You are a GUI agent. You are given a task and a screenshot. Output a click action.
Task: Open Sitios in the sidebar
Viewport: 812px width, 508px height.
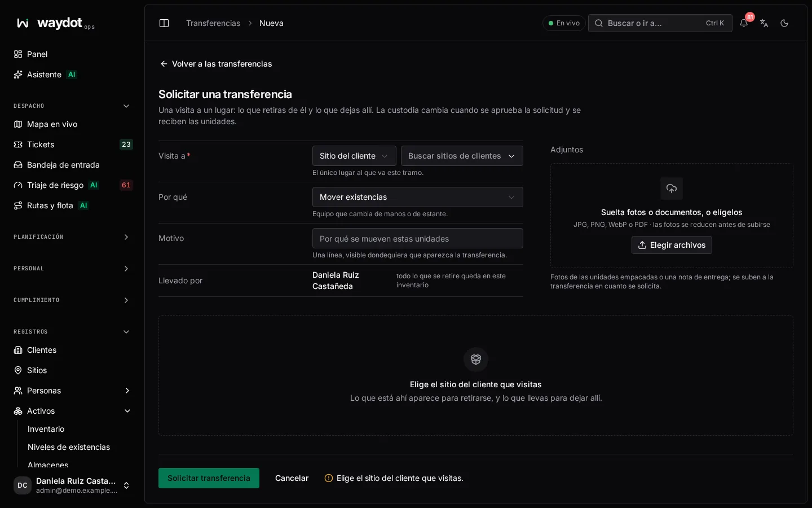click(x=72, y=370)
